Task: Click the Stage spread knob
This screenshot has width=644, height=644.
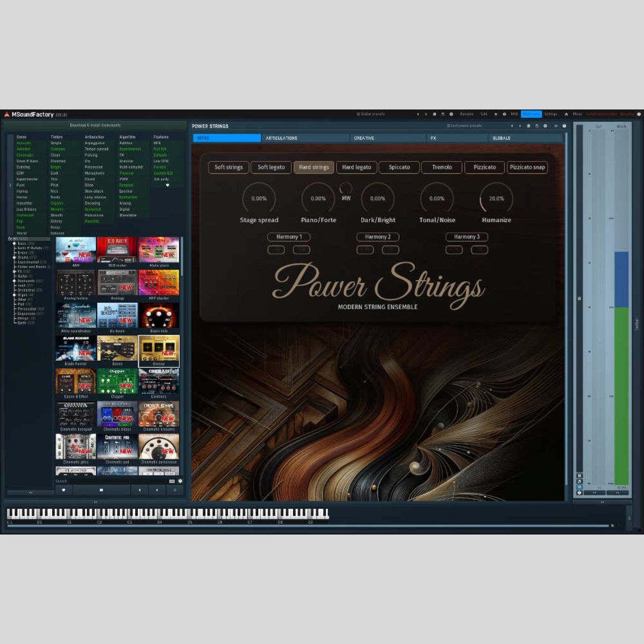Action: (x=259, y=199)
